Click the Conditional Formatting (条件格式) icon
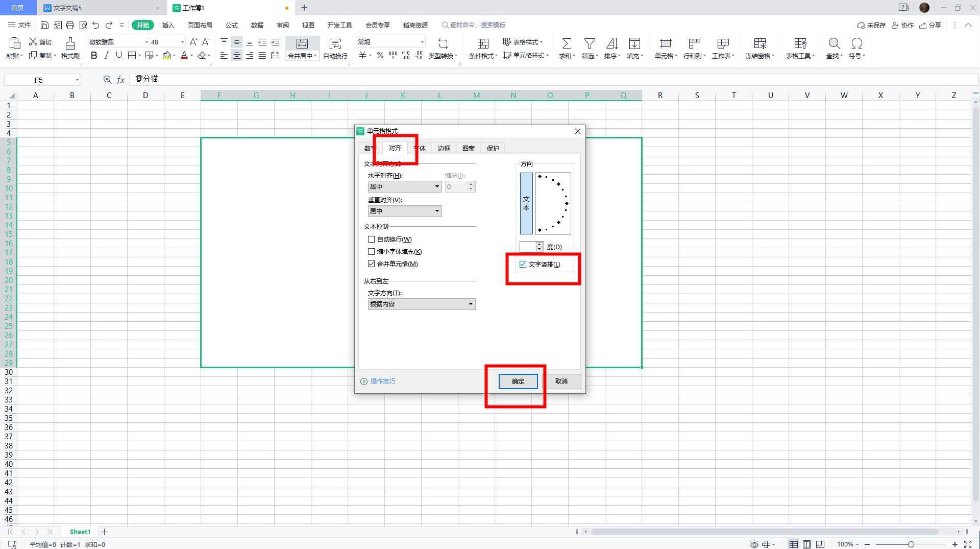Image resolution: width=980 pixels, height=549 pixels. (482, 44)
